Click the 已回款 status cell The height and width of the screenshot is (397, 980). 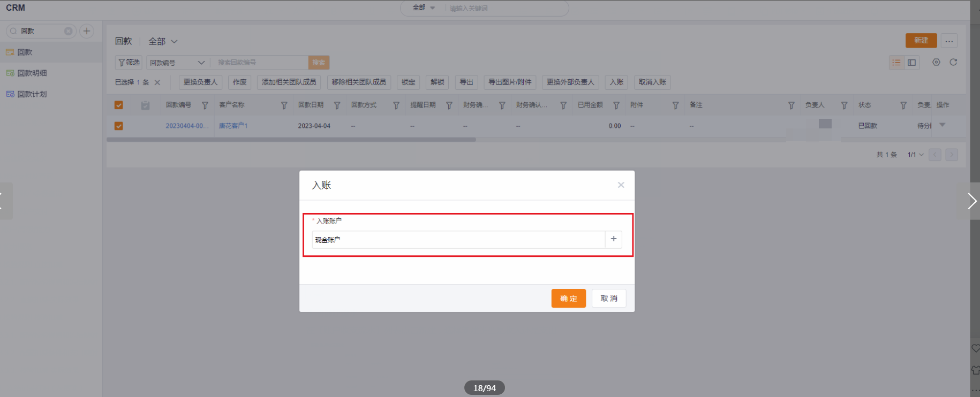tap(868, 126)
